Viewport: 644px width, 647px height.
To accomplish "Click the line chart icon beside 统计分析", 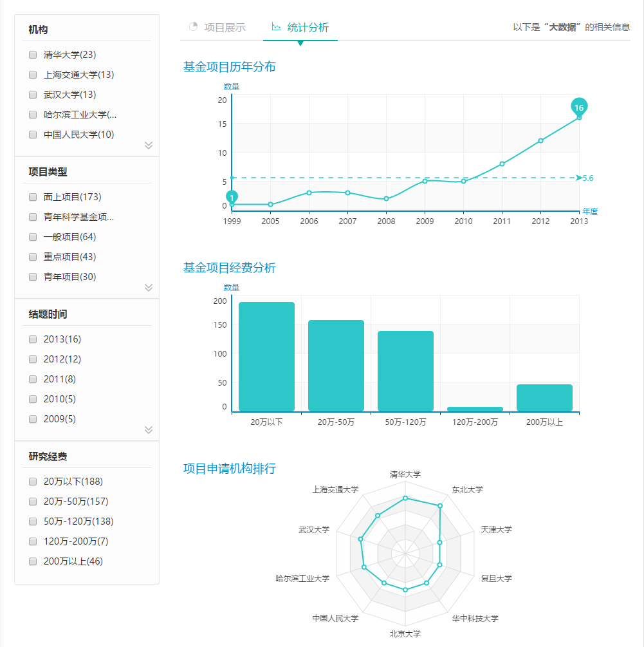I will [277, 27].
